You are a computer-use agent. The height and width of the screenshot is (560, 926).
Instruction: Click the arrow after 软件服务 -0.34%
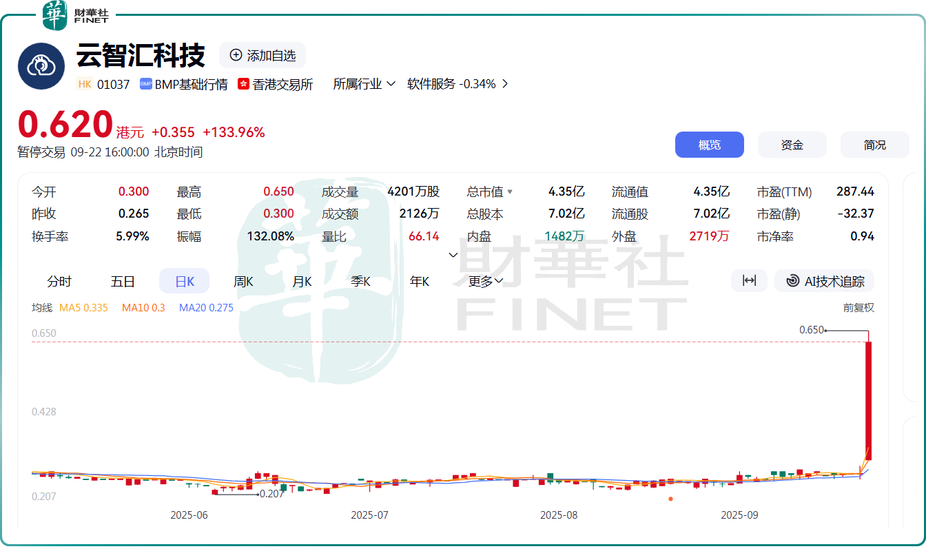(505, 84)
